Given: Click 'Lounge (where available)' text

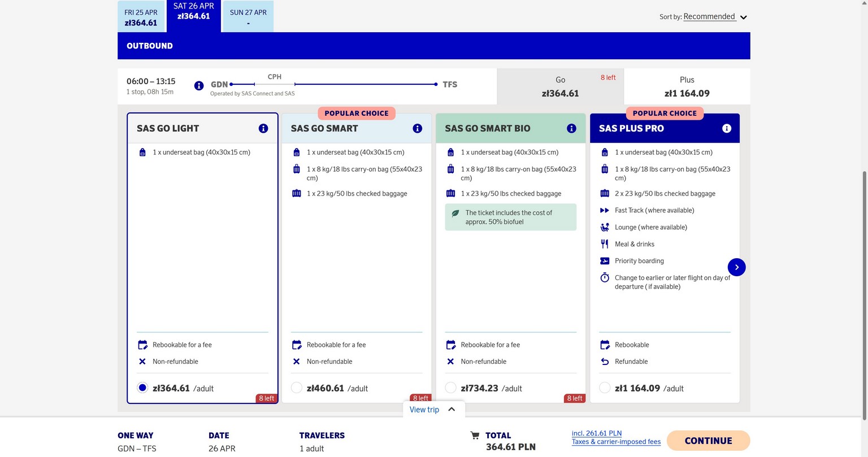Looking at the screenshot, I should 651,227.
